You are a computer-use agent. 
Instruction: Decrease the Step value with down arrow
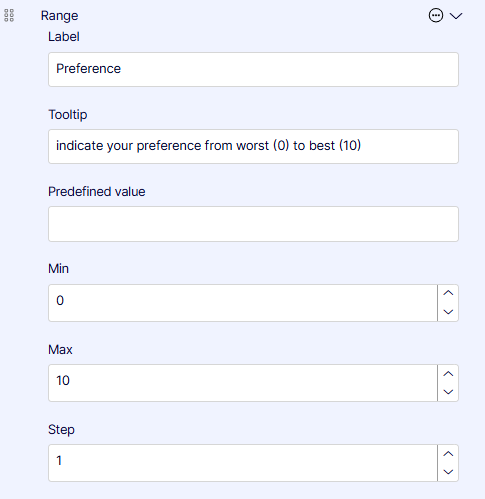448,472
